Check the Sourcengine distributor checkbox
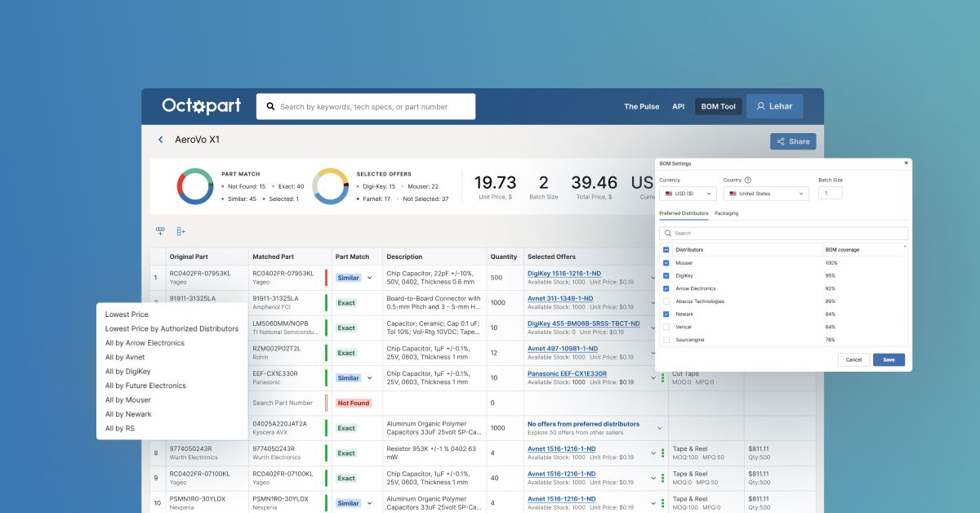 [666, 339]
